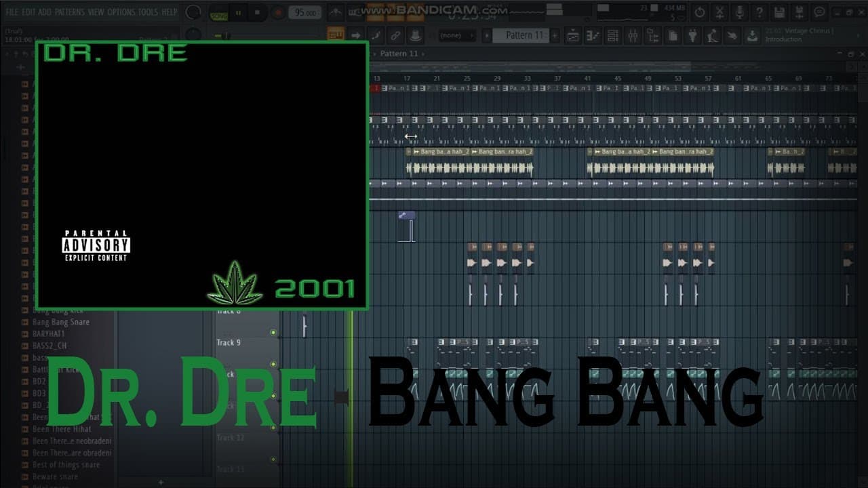
Task: Open the TOOLS menu
Action: 148,12
